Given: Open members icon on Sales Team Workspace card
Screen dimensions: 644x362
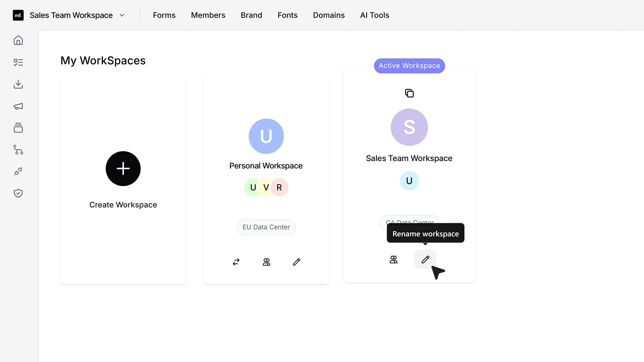Looking at the screenshot, I should [393, 259].
